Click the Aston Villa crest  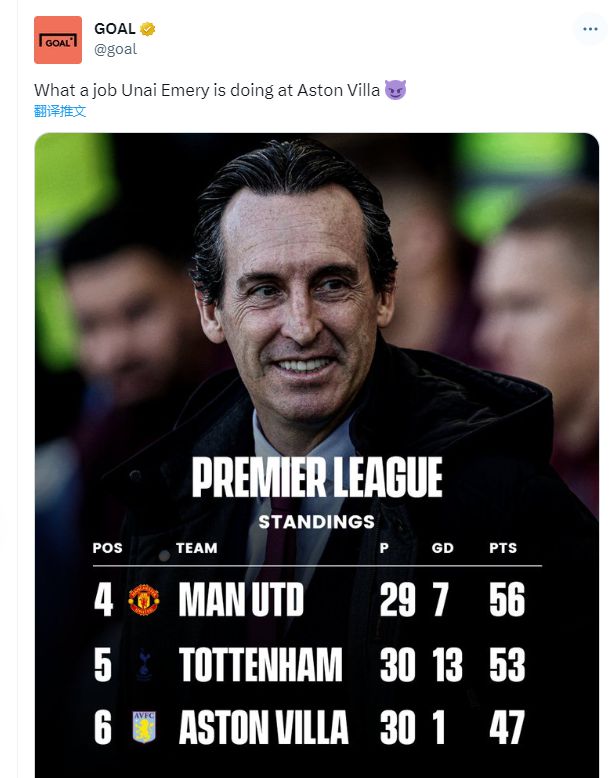145,727
